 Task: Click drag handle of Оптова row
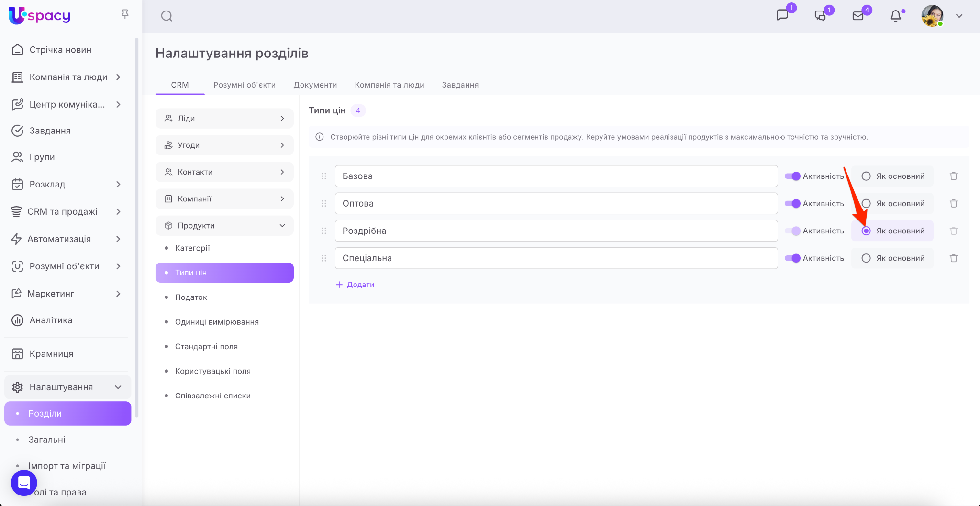[x=324, y=204]
